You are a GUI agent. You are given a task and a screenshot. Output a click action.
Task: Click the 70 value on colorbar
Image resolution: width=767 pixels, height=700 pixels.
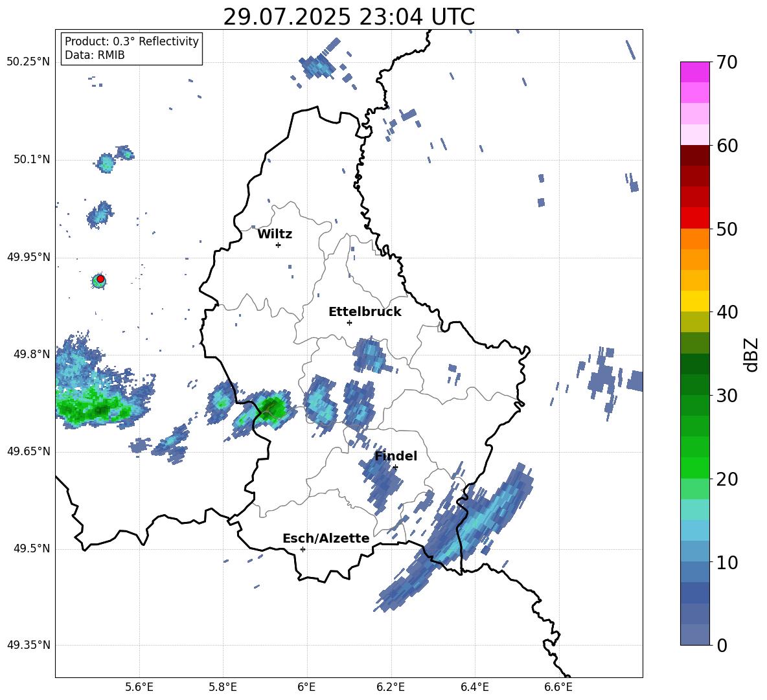pyautogui.click(x=726, y=62)
